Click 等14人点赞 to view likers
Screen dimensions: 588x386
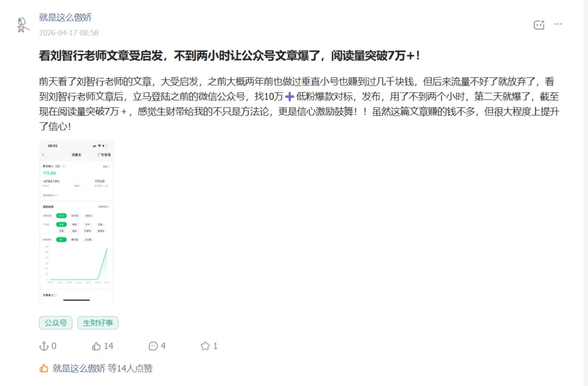[130, 369]
